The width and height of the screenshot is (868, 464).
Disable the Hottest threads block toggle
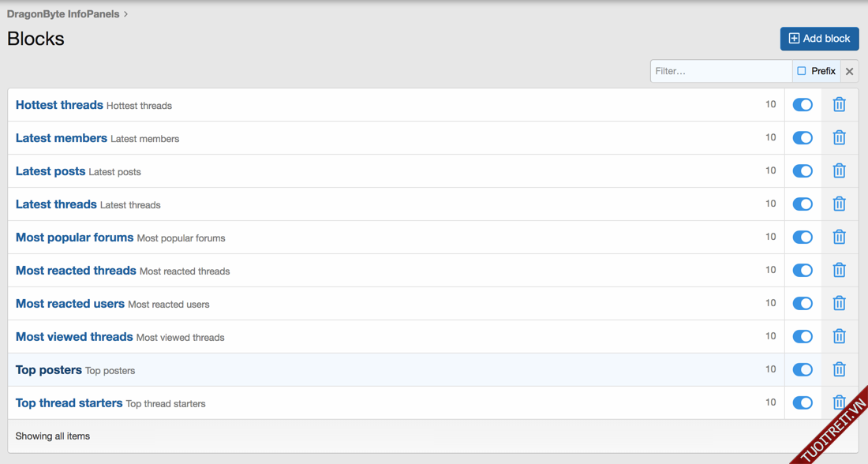(x=803, y=105)
